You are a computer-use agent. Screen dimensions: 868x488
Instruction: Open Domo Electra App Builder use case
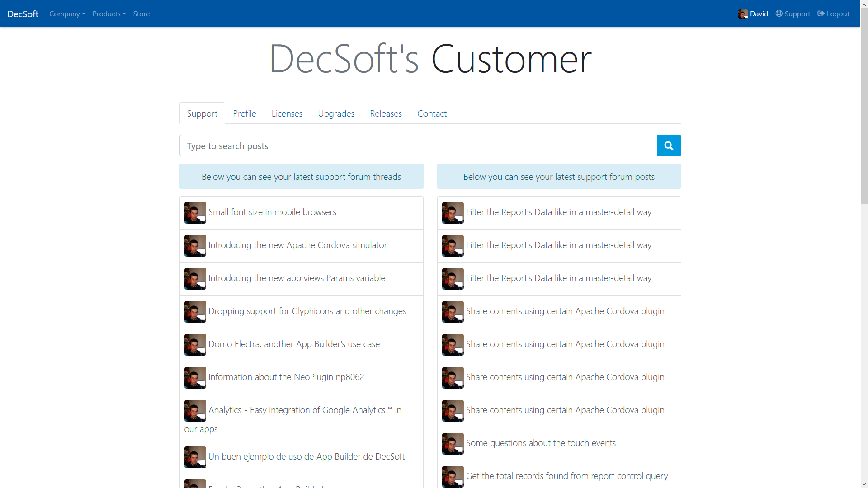coord(294,344)
